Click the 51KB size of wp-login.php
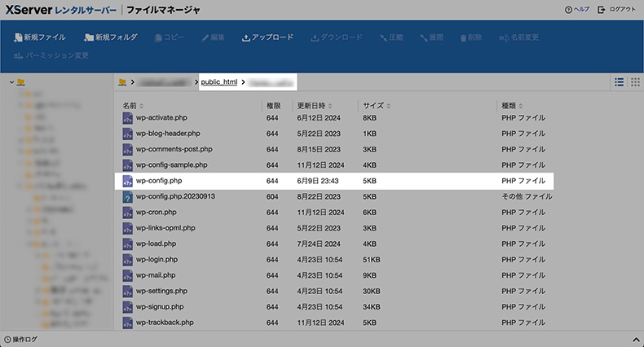Image resolution: width=644 pixels, height=347 pixels. 371,260
